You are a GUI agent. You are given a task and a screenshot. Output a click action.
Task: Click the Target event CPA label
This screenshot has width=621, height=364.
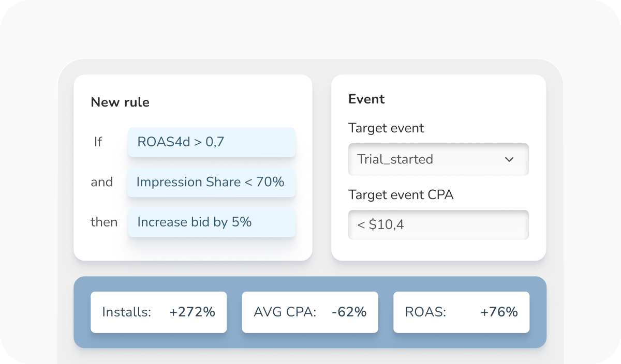click(401, 195)
